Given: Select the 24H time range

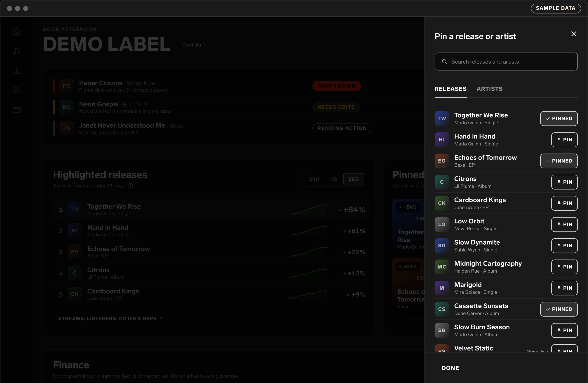Looking at the screenshot, I should coord(314,179).
